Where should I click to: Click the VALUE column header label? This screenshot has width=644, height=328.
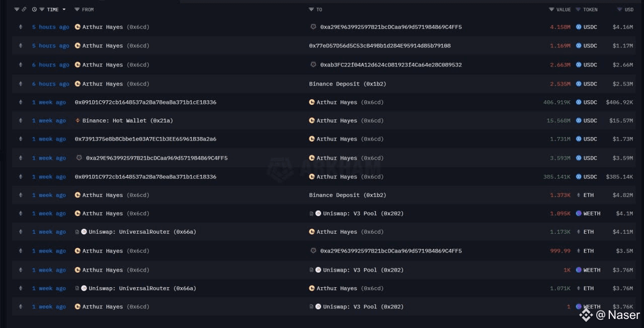pos(563,10)
